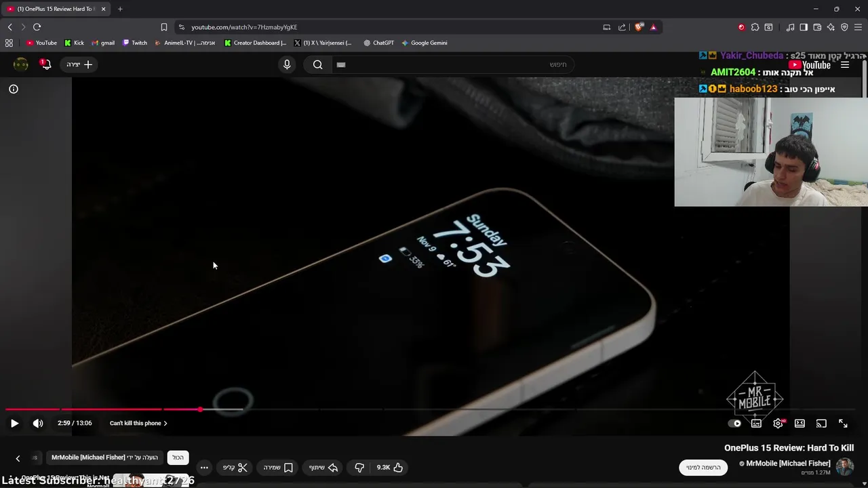Select the 'From MrMobile' filter chip
The image size is (868, 488).
104,457
